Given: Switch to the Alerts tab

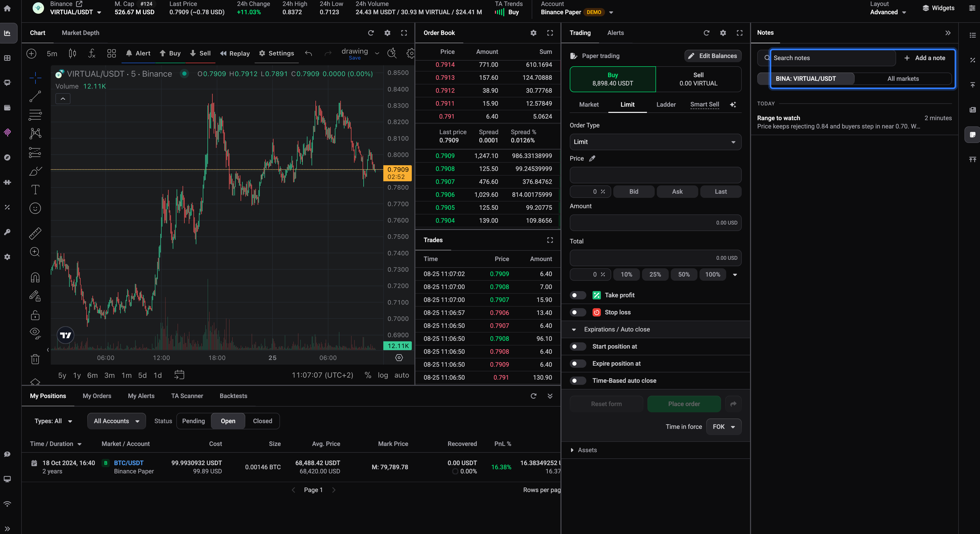Looking at the screenshot, I should coord(615,33).
